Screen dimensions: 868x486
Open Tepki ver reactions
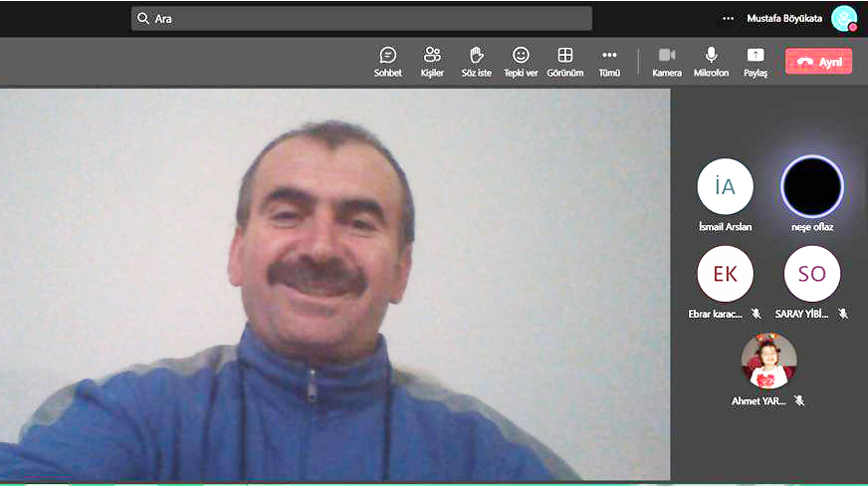521,62
